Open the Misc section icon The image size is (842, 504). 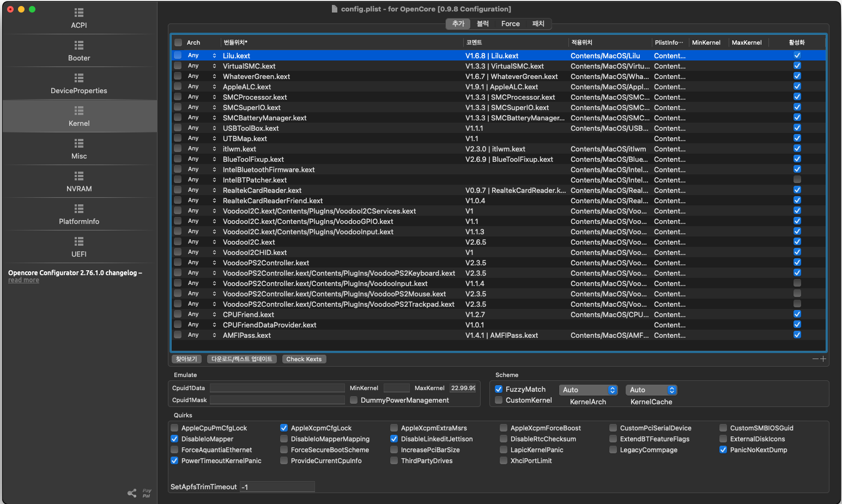pyautogui.click(x=79, y=143)
